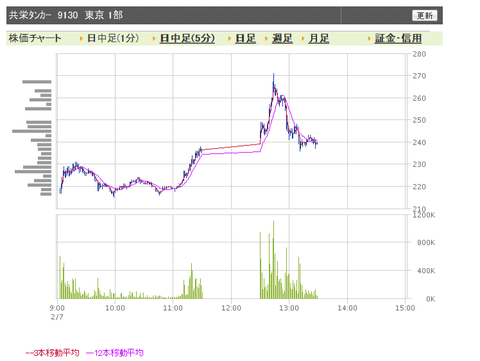Open the 証金・信用 margin link
Screen dimensions: 480x361
398,38
